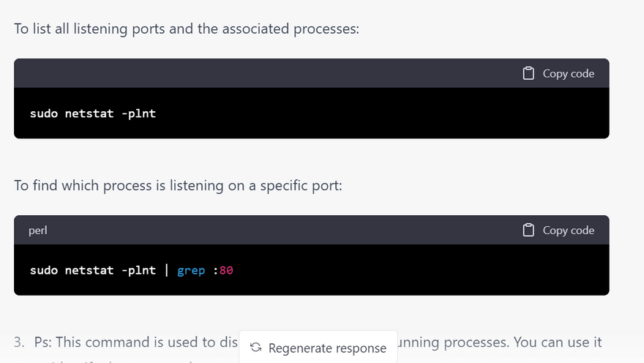Click '-plnt' flag in first command
The height and width of the screenshot is (363, 644).
pos(138,113)
